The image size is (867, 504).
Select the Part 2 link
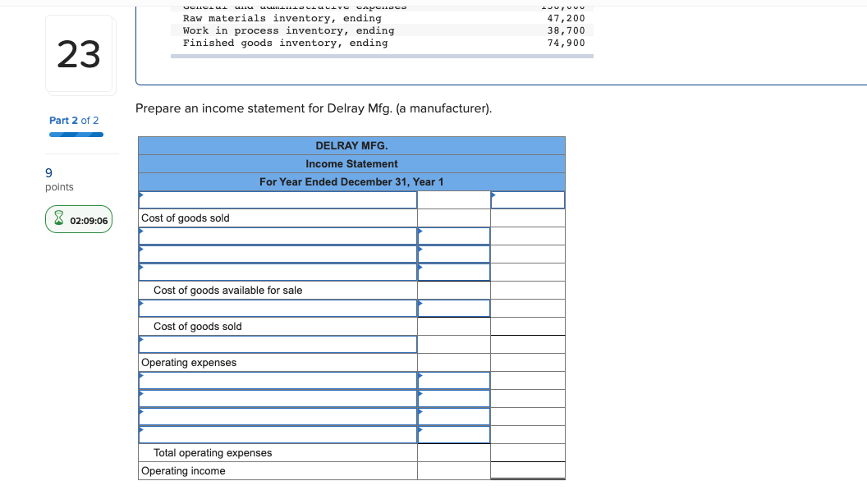(75, 120)
